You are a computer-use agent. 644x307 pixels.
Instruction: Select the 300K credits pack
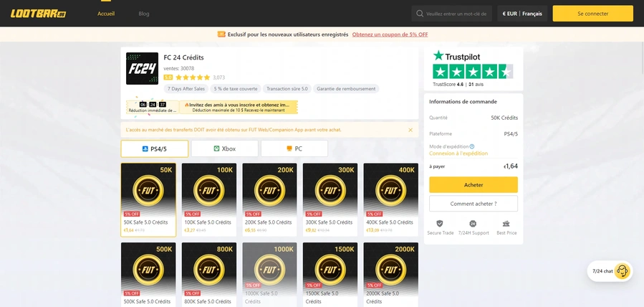point(330,200)
